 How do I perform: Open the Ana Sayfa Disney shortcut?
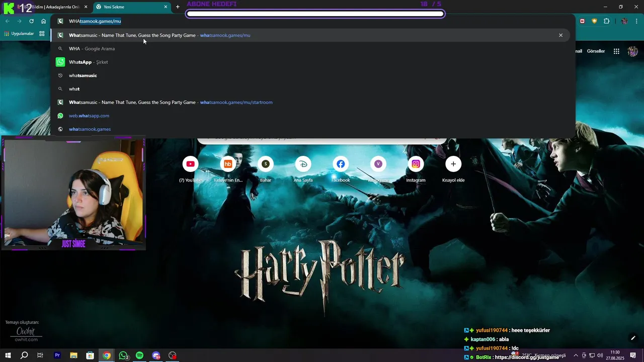pyautogui.click(x=303, y=169)
